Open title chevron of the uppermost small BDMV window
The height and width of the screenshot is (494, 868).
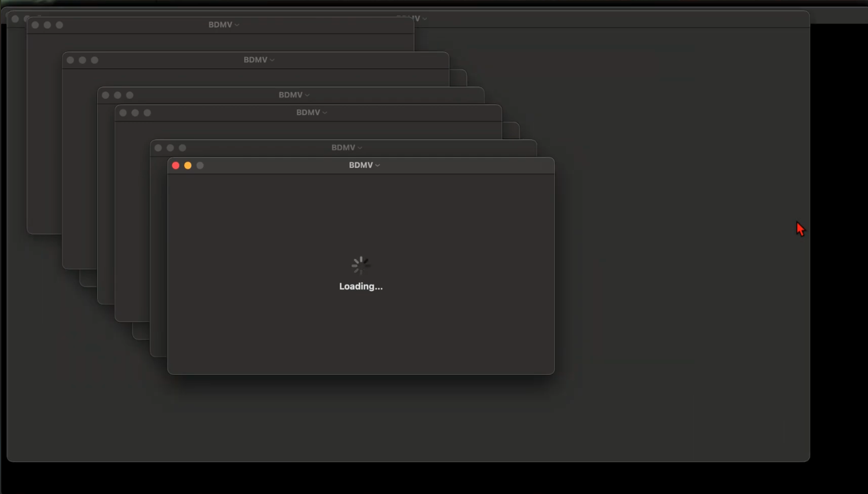pyautogui.click(x=237, y=25)
